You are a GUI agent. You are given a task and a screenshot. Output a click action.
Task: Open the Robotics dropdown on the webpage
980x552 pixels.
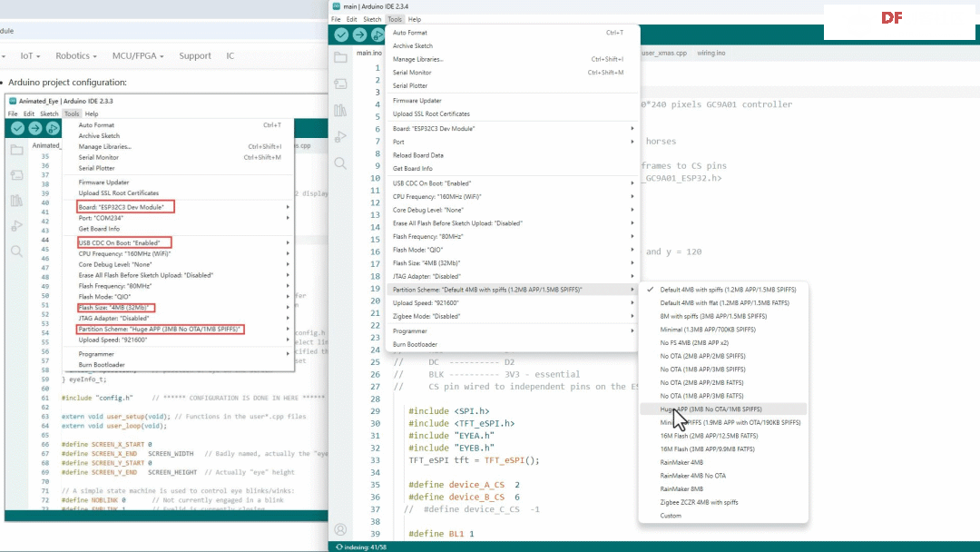pos(76,55)
